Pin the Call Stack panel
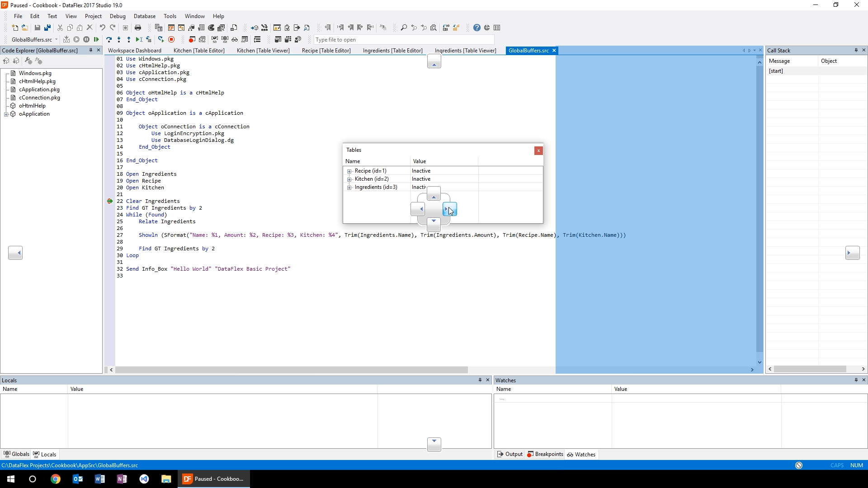This screenshot has height=488, width=868. (x=856, y=50)
